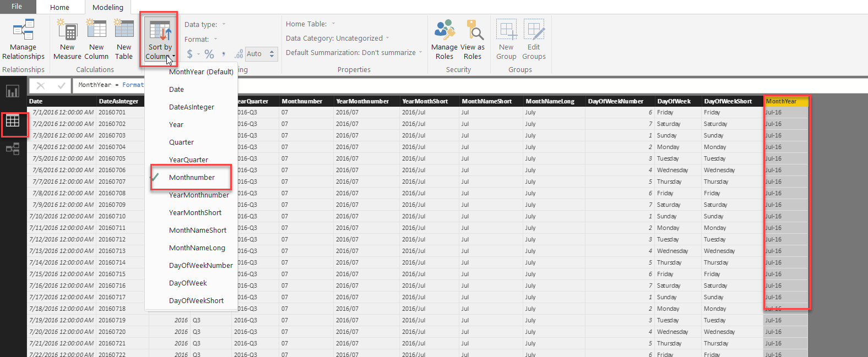Adjust the Auto decimal places stepper
Screen dimensions: 868x357
[x=272, y=54]
